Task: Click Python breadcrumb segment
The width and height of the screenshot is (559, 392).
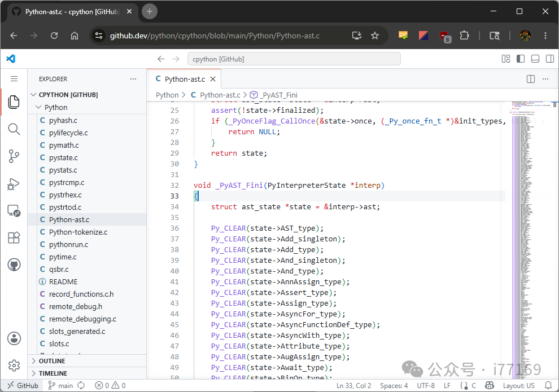Action: tap(167, 95)
